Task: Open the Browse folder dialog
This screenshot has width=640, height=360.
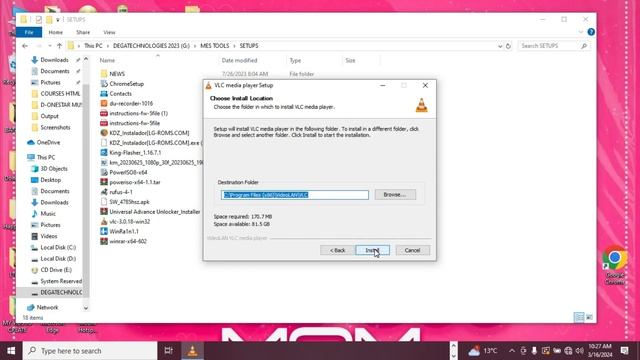Action: pyautogui.click(x=395, y=195)
